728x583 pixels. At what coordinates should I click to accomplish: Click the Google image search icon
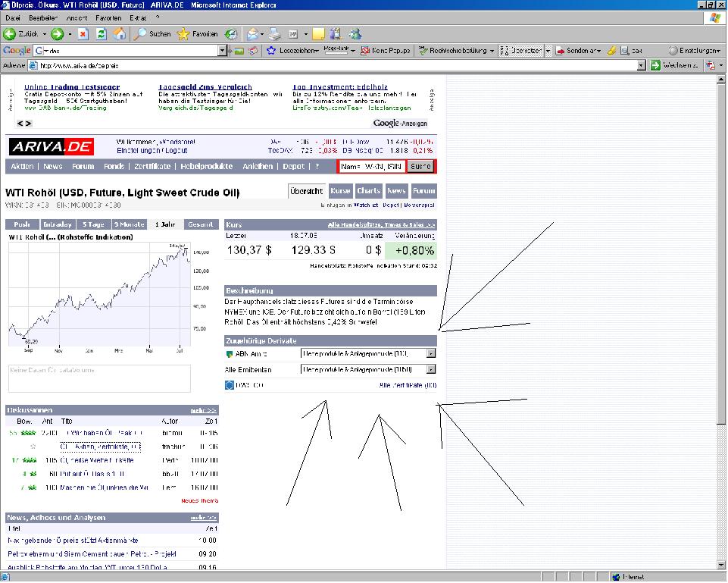point(239,51)
